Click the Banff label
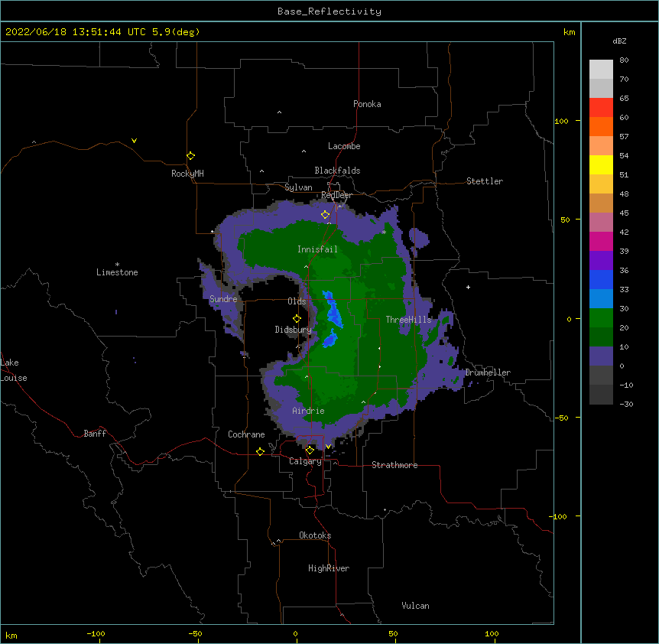The image size is (659, 644). click(x=95, y=434)
